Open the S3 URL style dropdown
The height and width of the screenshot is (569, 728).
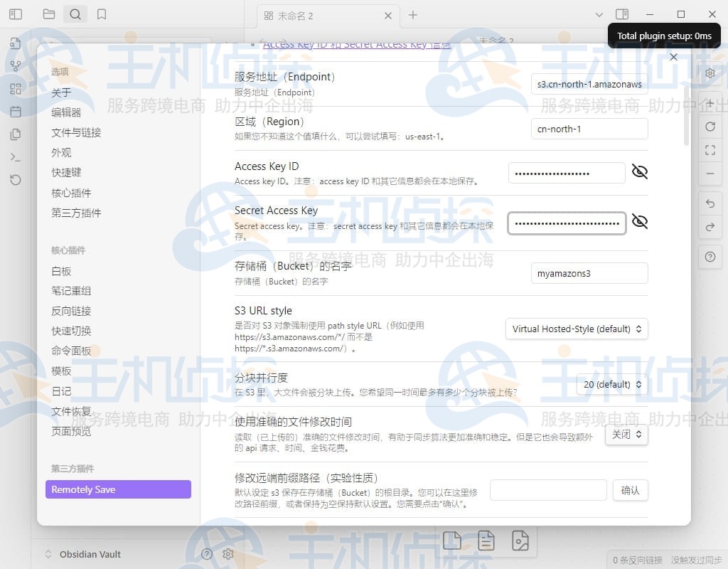tap(577, 329)
